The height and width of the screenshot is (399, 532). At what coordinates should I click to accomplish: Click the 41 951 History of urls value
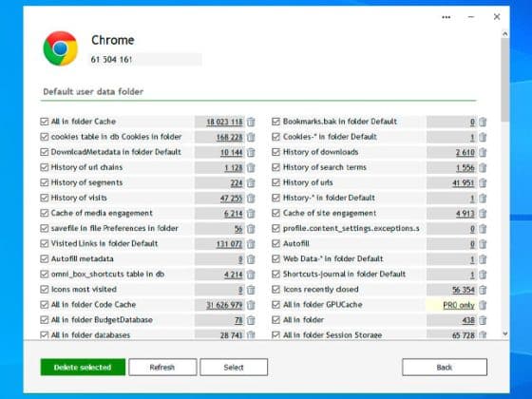tap(464, 182)
